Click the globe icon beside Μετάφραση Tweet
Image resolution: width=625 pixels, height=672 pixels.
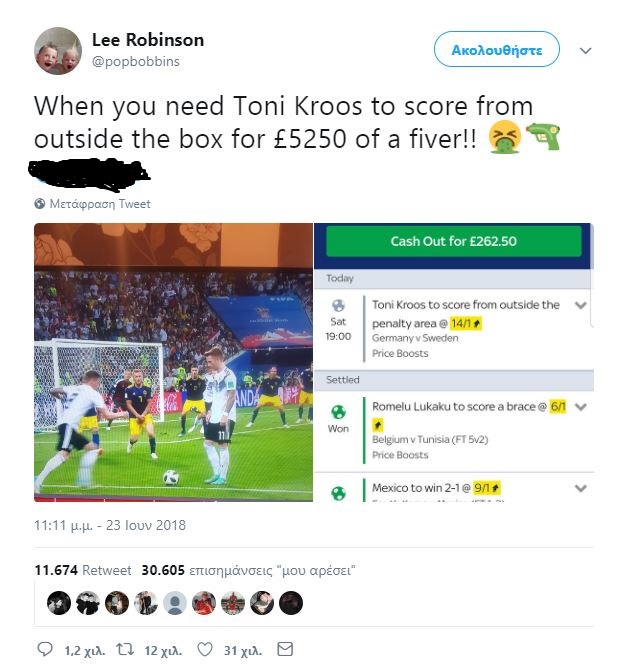[x=39, y=204]
